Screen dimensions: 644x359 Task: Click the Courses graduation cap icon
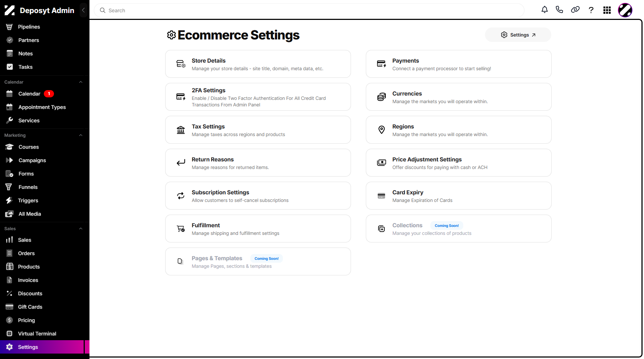pos(10,147)
